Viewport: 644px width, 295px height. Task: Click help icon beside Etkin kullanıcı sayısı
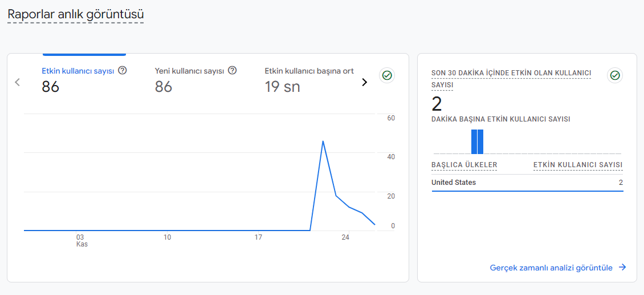122,70
